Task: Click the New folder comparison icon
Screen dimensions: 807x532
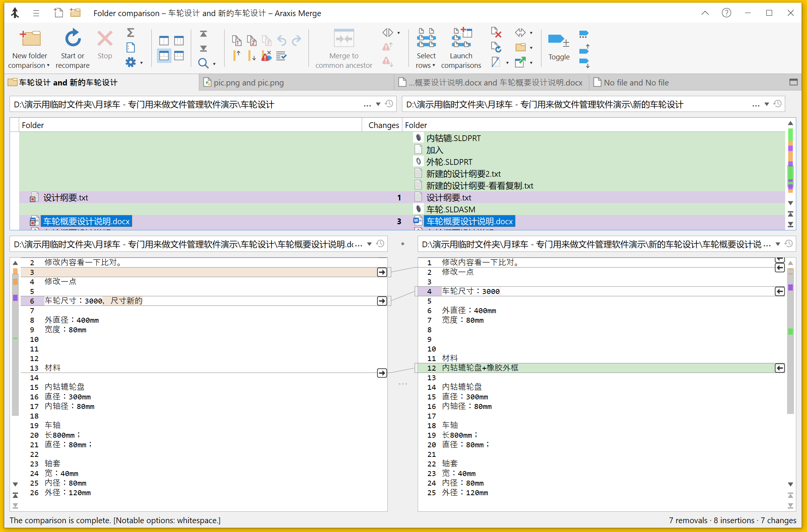Action: click(x=30, y=39)
